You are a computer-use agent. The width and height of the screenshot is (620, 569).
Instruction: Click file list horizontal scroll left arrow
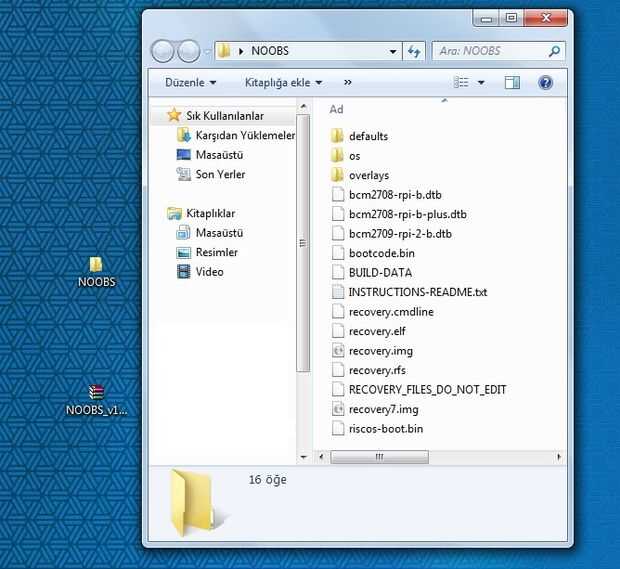[321, 457]
